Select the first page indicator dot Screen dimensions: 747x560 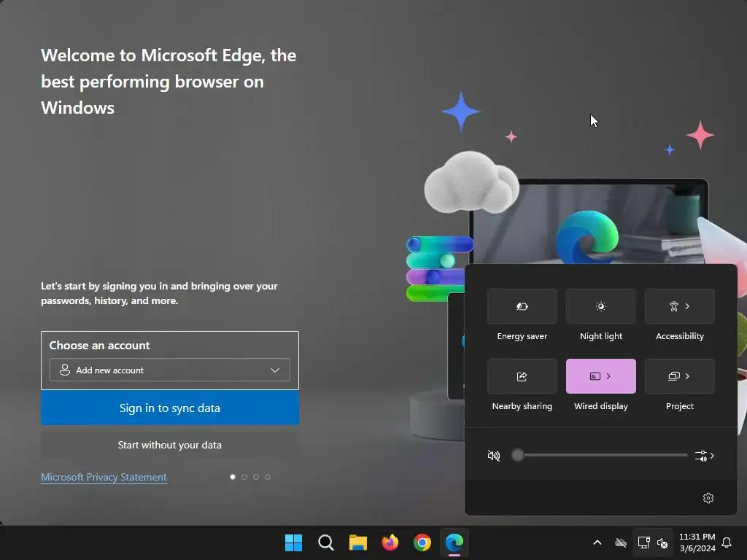point(233,477)
